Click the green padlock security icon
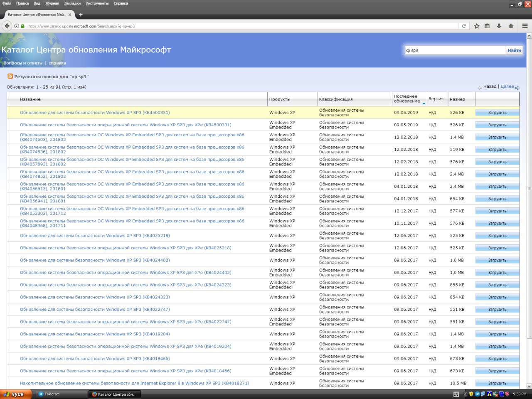This screenshot has height=399, width=532. point(22,26)
